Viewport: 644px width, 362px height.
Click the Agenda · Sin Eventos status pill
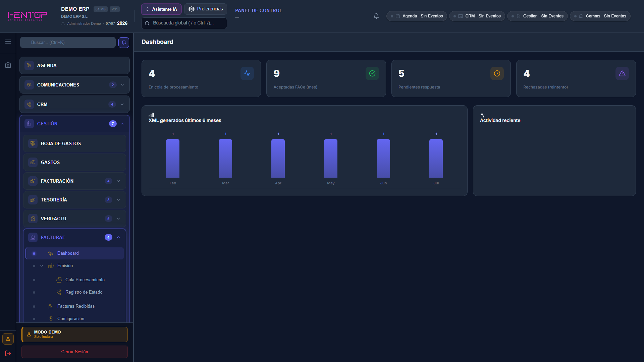(417, 16)
